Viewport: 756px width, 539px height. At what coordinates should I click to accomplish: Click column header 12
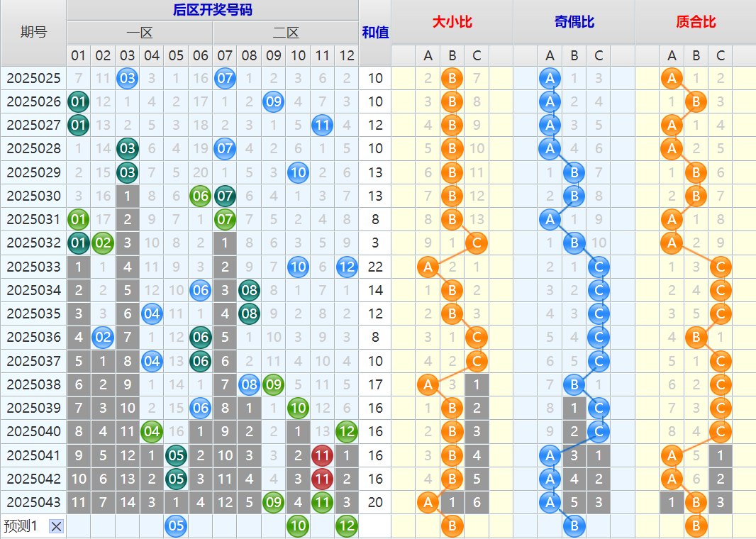click(347, 56)
